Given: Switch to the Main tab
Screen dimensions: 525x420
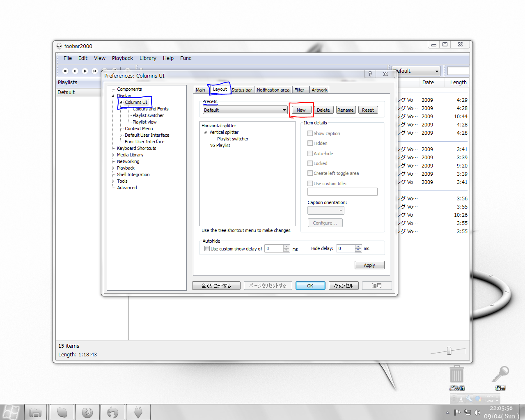Looking at the screenshot, I should coord(200,90).
